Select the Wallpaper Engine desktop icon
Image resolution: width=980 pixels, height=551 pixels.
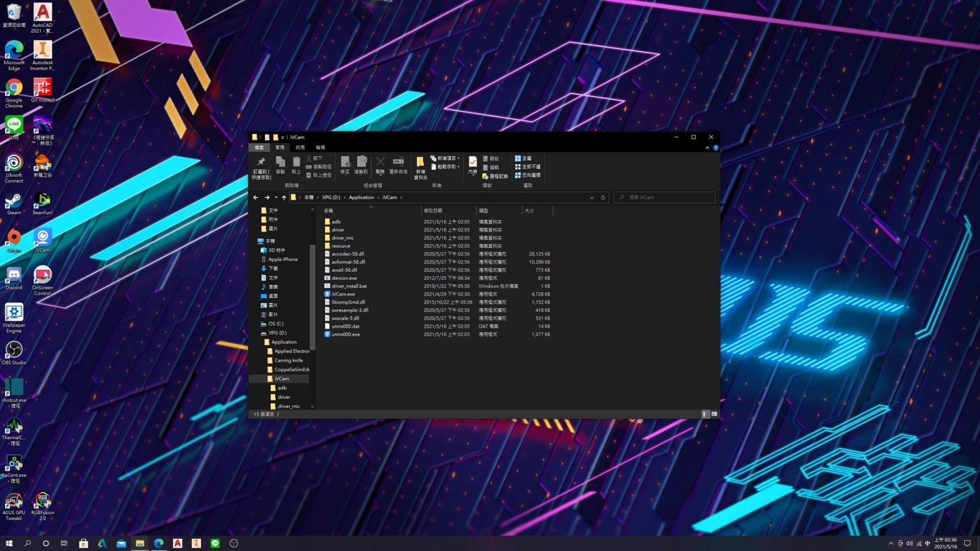click(14, 319)
